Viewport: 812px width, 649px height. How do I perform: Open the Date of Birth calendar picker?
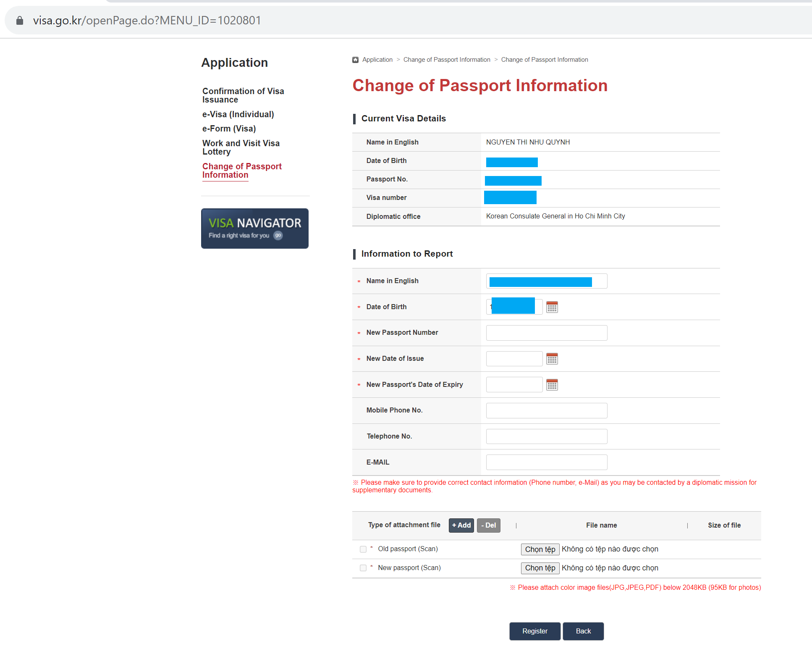click(552, 307)
